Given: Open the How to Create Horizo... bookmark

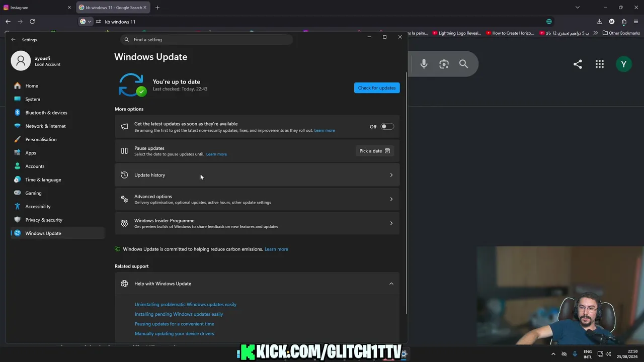Looking at the screenshot, I should (510, 33).
